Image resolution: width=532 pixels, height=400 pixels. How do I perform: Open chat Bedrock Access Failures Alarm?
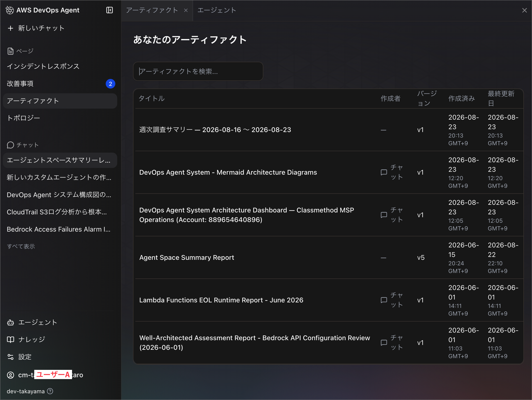point(60,229)
